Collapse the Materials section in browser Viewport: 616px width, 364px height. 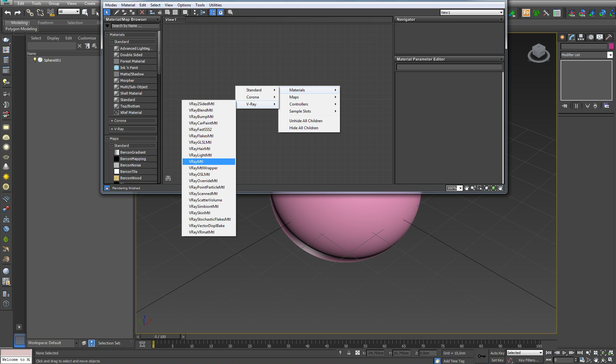(131, 35)
